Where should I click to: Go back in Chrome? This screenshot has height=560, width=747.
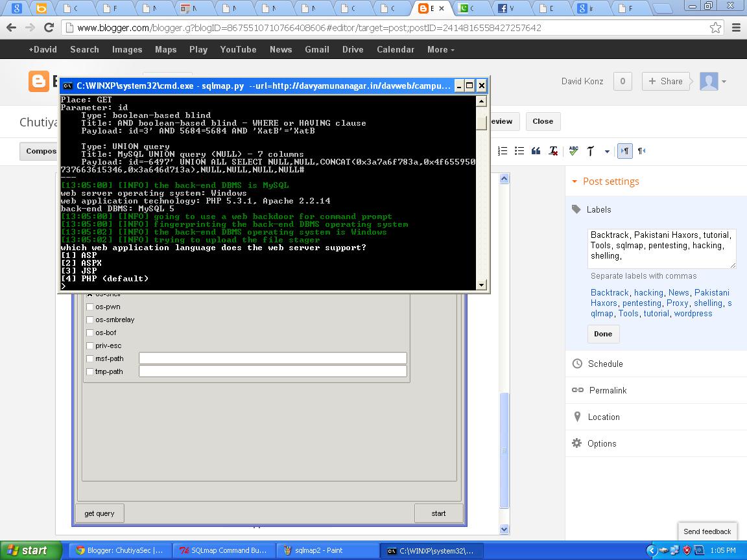coord(12,28)
